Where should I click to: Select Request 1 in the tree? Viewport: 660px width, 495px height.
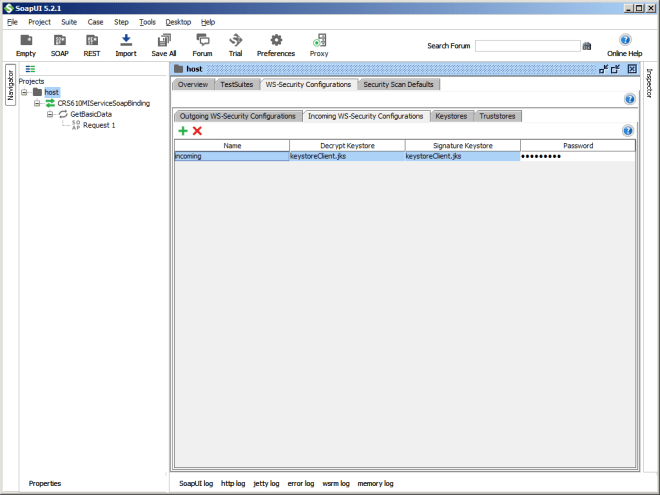pyautogui.click(x=99, y=125)
